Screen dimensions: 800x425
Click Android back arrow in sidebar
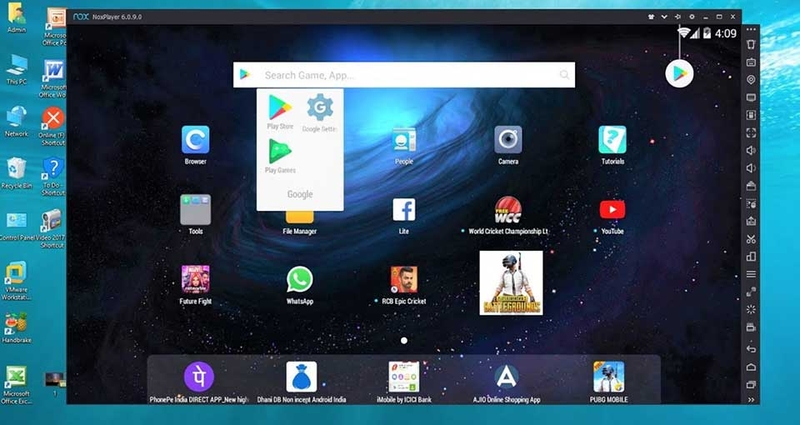751,349
